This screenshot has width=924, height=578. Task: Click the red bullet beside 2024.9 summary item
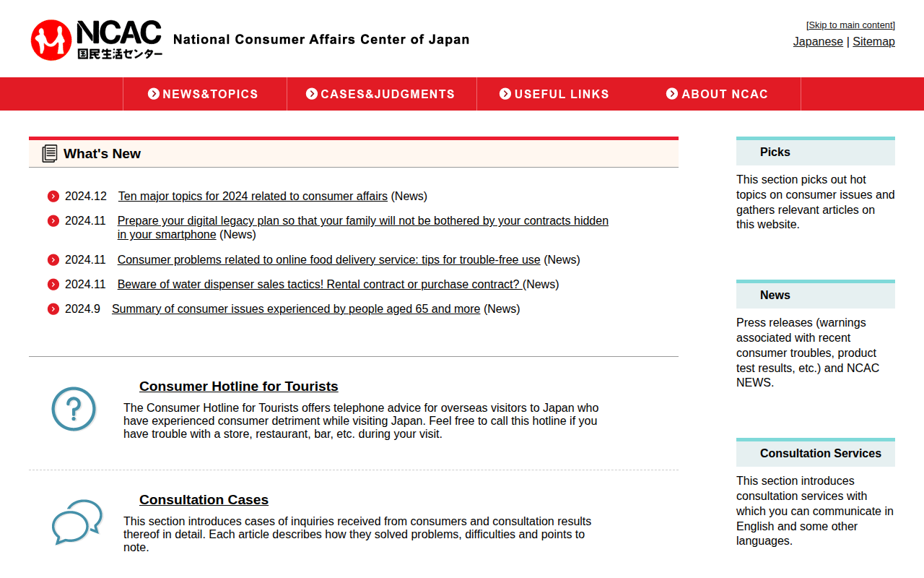53,309
